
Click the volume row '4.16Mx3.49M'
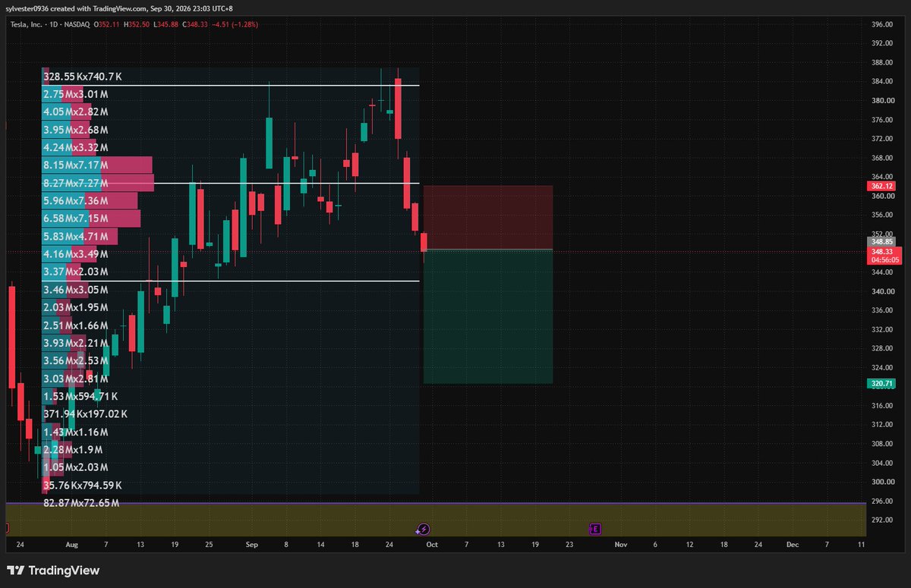[x=76, y=254]
